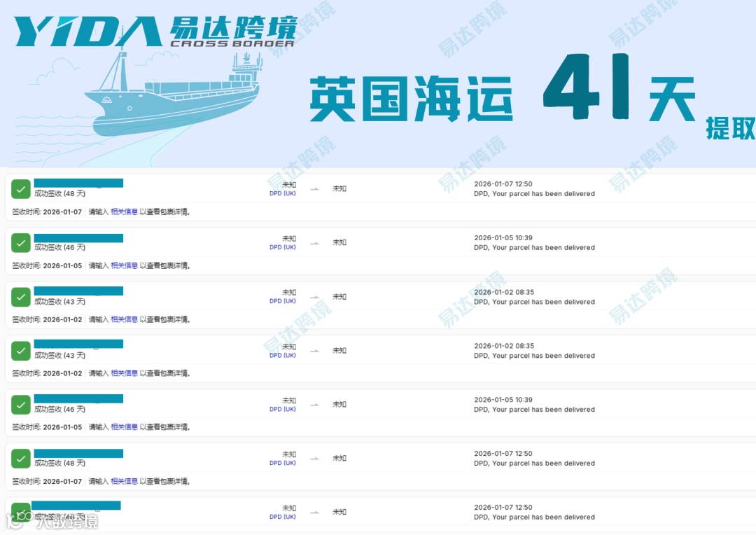756x535 pixels.
Task: Click the delivered message in the top row
Action: point(534,194)
